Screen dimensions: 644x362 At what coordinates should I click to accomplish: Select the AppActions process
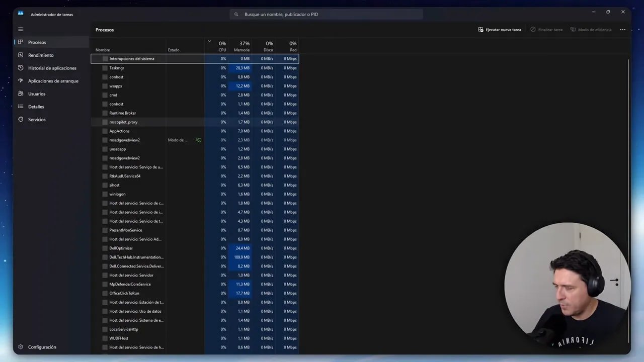[195, 131]
